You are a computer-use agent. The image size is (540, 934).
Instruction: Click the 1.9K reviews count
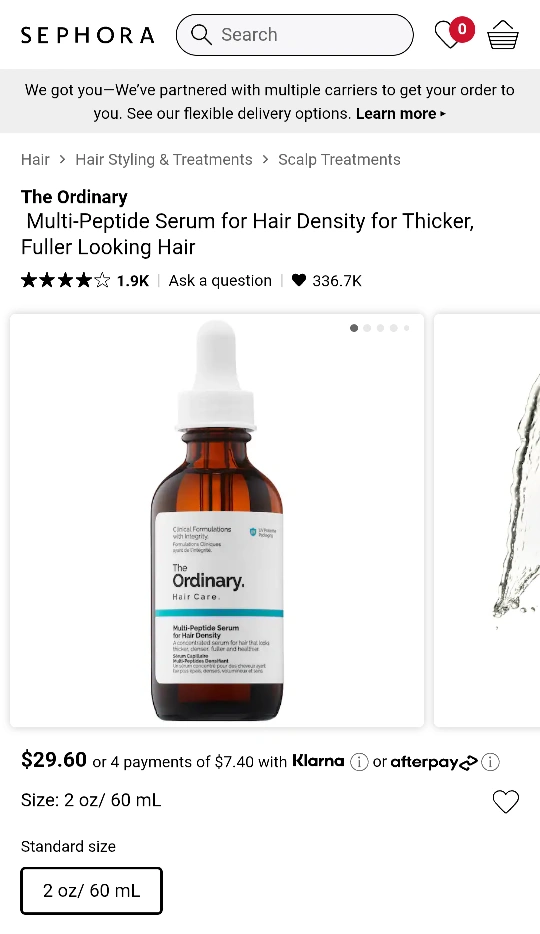tap(133, 281)
